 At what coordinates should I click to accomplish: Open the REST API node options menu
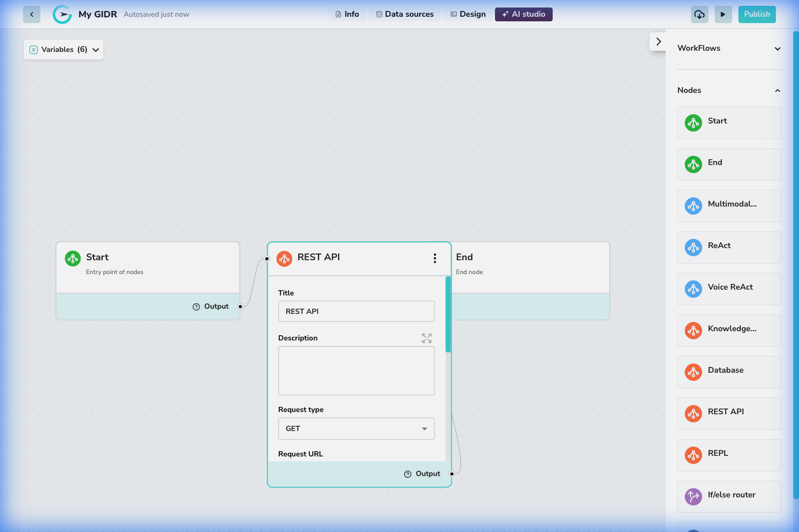coord(434,258)
